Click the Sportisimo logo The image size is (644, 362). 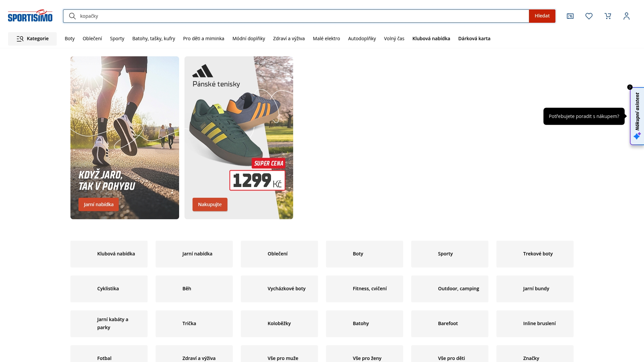click(30, 16)
